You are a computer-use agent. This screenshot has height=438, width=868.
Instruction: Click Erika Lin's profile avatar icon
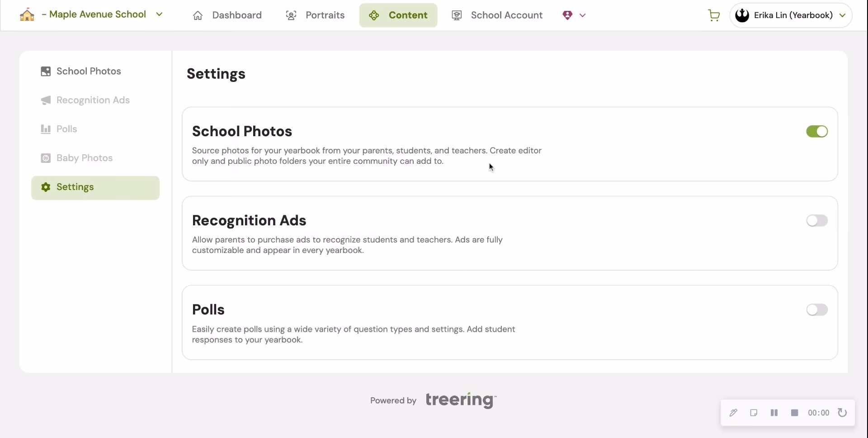coord(742,15)
